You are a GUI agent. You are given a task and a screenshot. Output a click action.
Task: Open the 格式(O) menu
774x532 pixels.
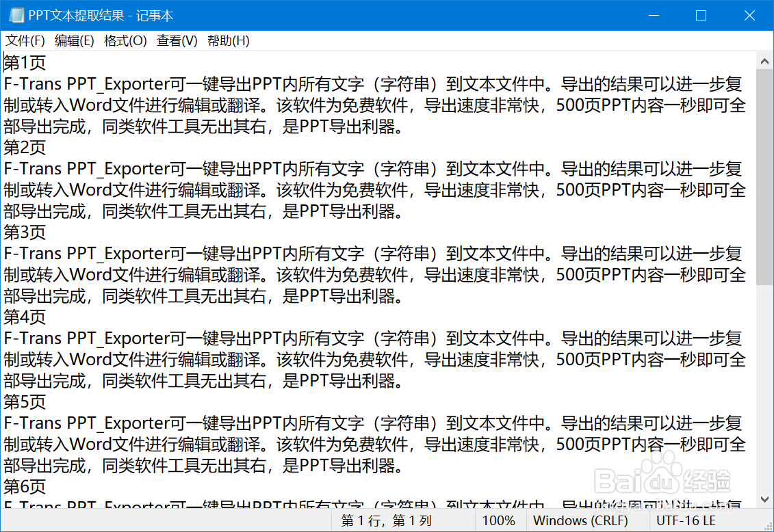tap(125, 41)
